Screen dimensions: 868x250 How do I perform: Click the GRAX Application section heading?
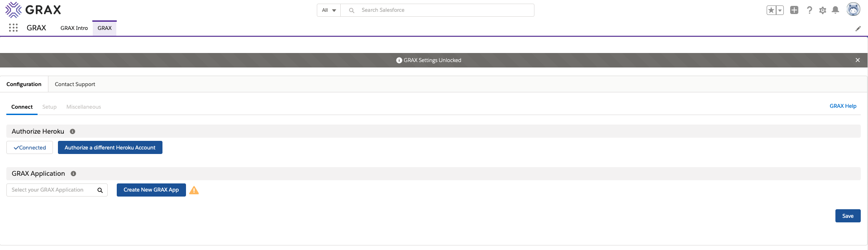(38, 173)
